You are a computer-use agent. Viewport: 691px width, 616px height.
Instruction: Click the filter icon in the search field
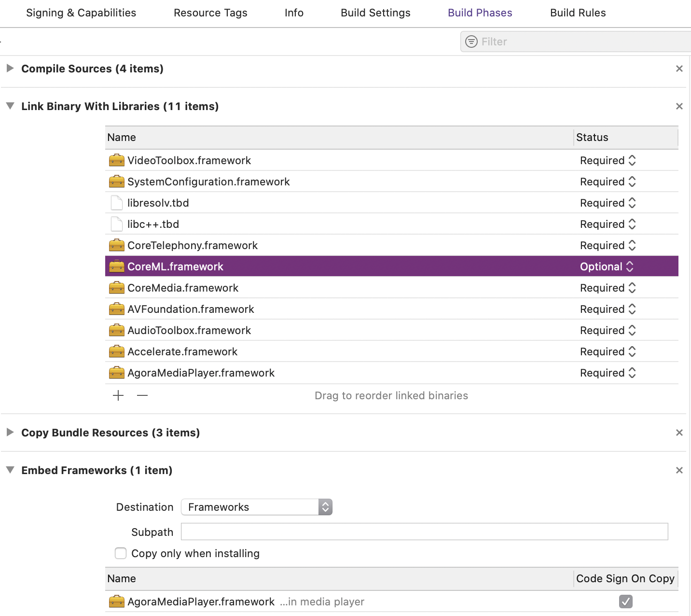pyautogui.click(x=471, y=42)
